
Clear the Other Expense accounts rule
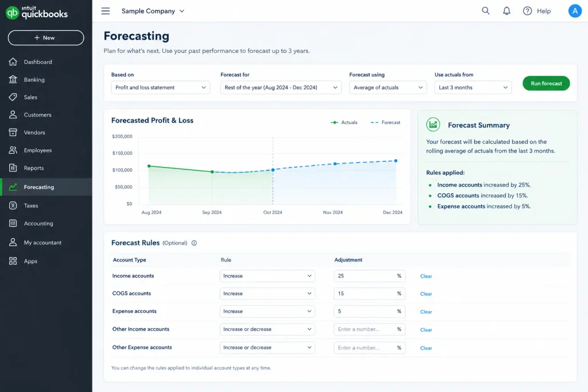tap(426, 348)
